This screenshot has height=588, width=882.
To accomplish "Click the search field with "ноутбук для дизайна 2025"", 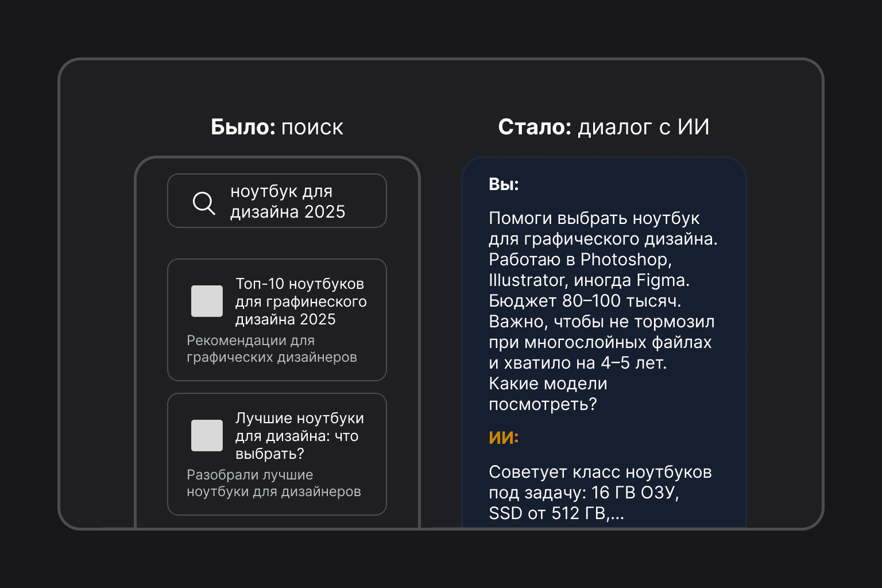I will click(287, 202).
